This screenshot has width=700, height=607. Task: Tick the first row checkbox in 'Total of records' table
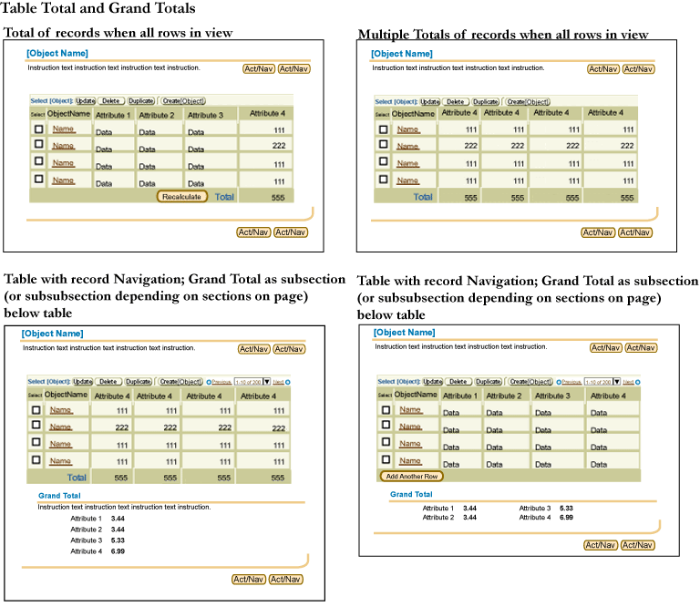coord(39,129)
